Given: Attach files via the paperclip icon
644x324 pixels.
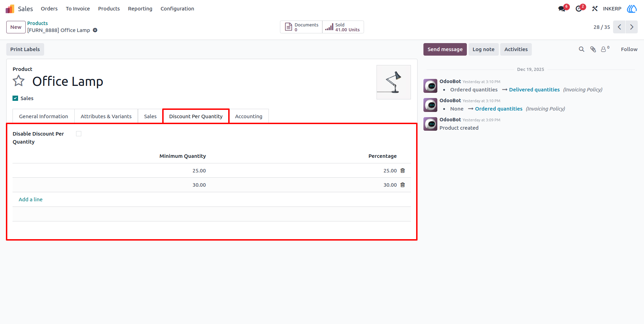Looking at the screenshot, I should click(x=593, y=49).
